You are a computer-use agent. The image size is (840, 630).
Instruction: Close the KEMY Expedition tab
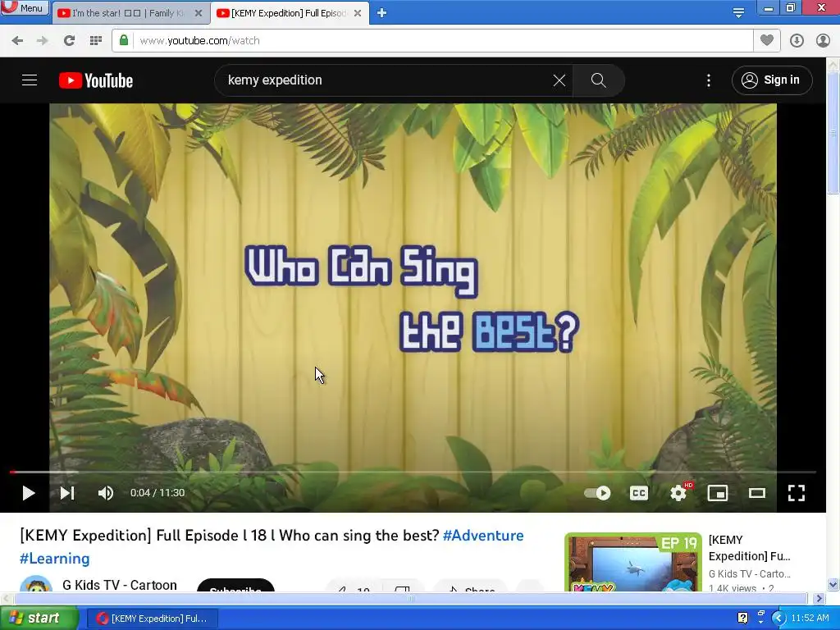coord(358,13)
